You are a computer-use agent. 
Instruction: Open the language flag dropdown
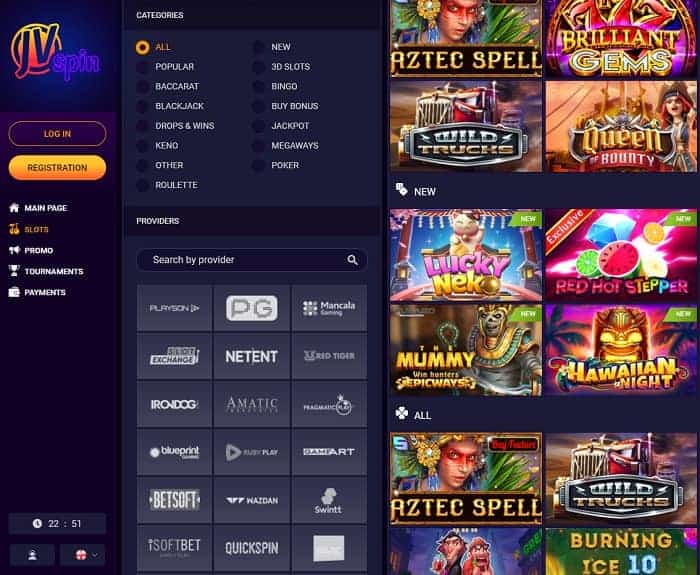click(x=83, y=555)
